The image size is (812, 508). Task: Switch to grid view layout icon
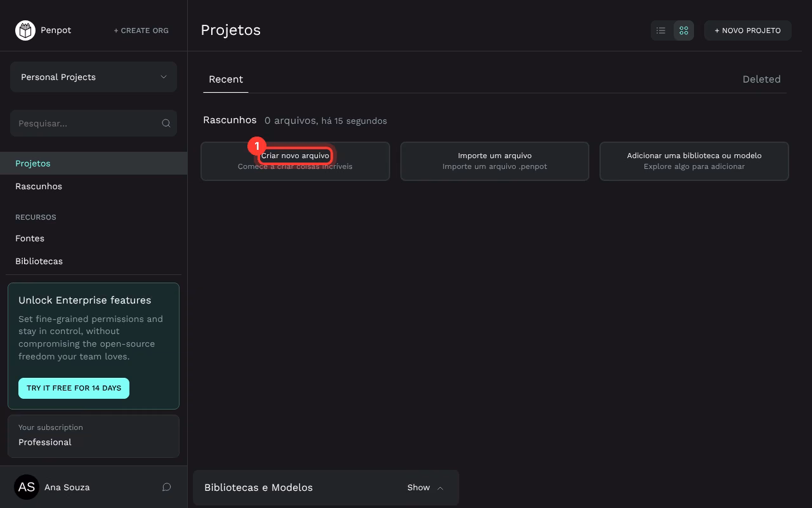tap(684, 30)
